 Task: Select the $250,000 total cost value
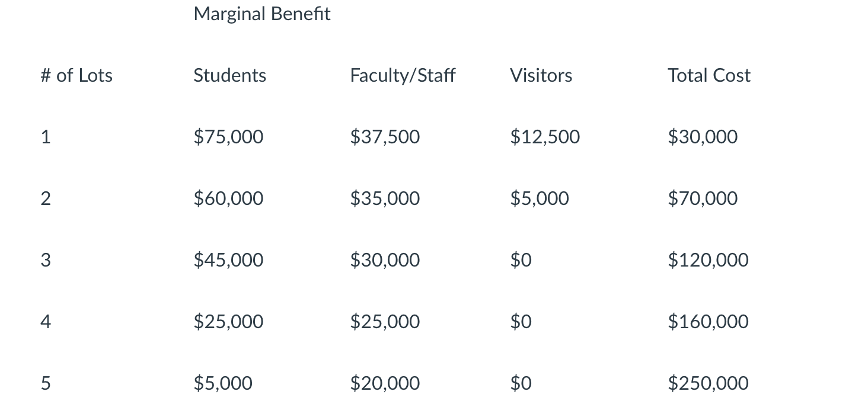tap(708, 383)
